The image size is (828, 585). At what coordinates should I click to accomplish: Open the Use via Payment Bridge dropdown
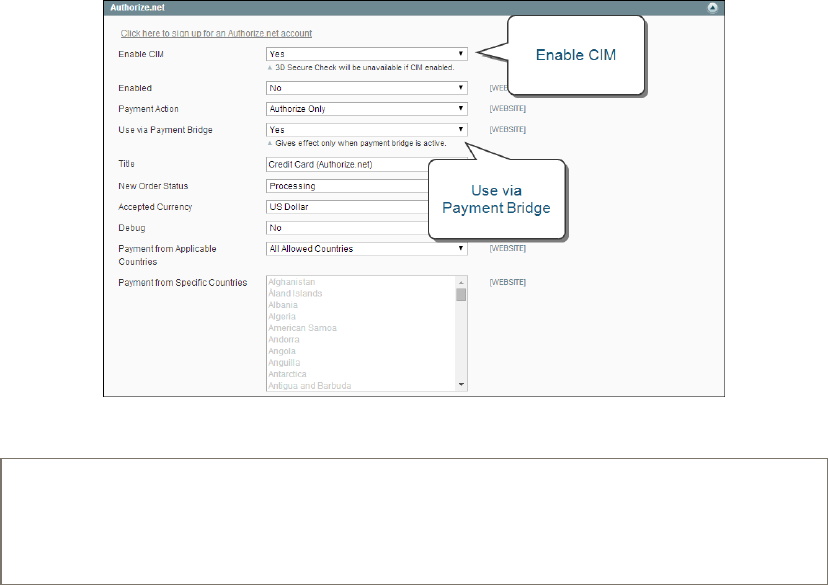coord(366,130)
